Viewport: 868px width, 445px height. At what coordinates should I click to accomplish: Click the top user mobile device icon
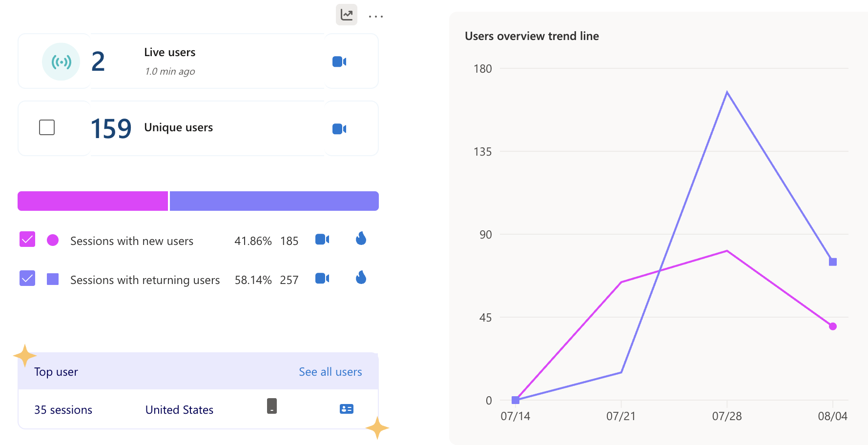click(x=272, y=406)
